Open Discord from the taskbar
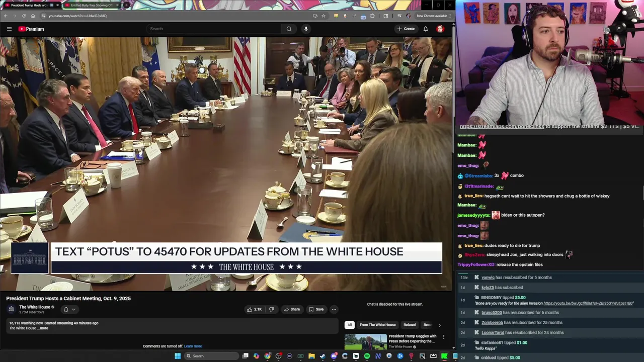The image size is (644, 362). [x=334, y=356]
